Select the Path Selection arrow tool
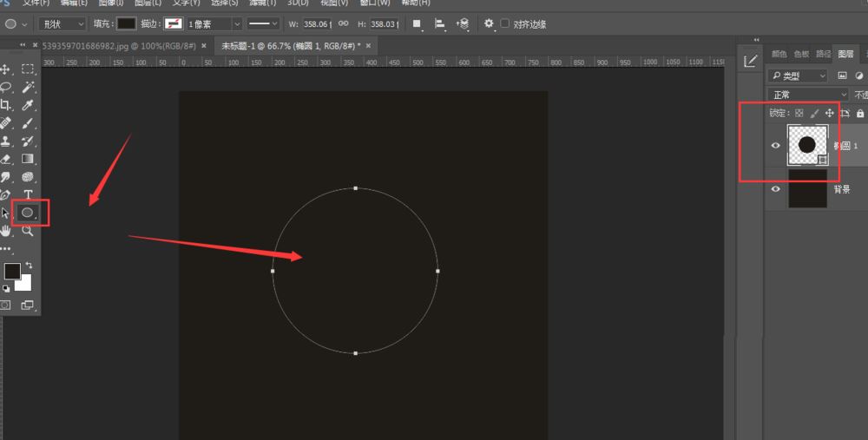868x440 pixels. point(5,213)
